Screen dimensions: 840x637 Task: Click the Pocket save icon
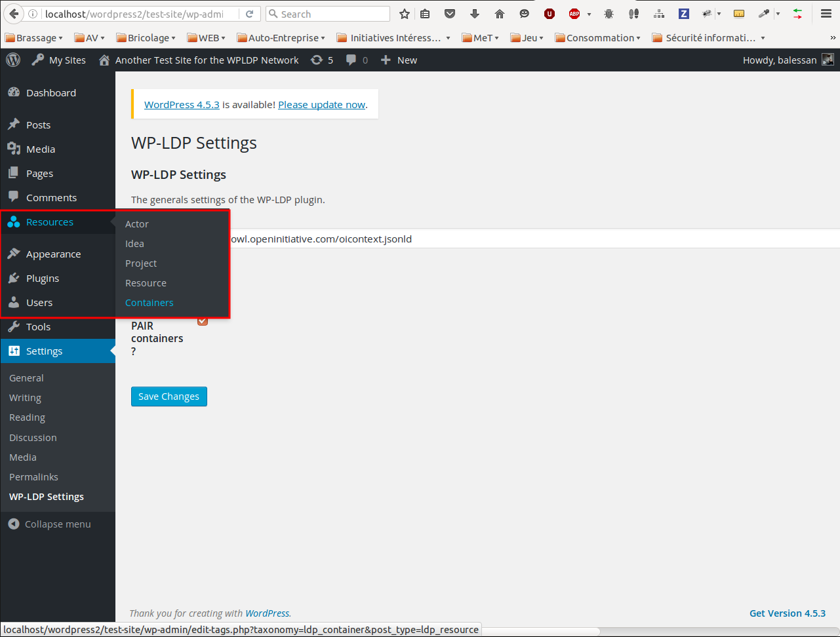(450, 14)
